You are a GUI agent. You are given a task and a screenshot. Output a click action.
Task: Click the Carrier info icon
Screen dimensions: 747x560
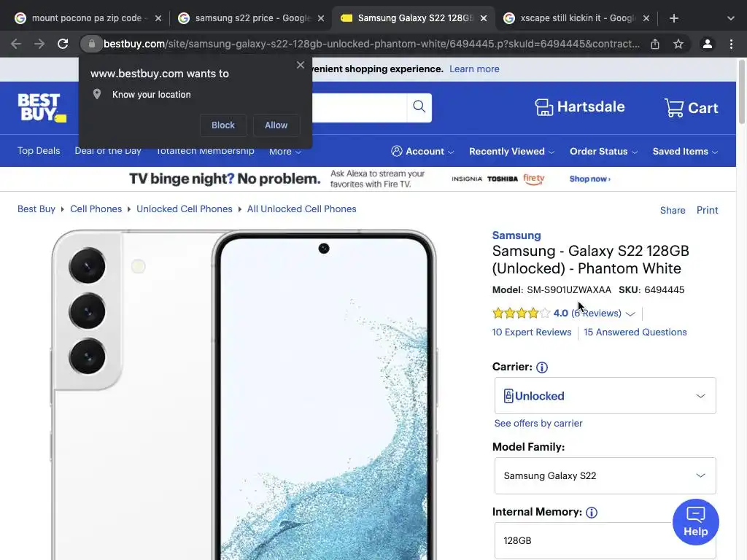point(542,367)
